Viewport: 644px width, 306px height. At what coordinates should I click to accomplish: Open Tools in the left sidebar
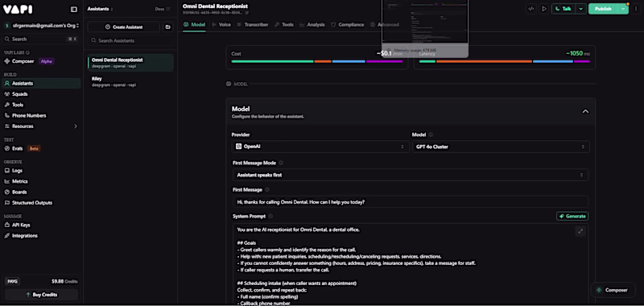[41, 105]
